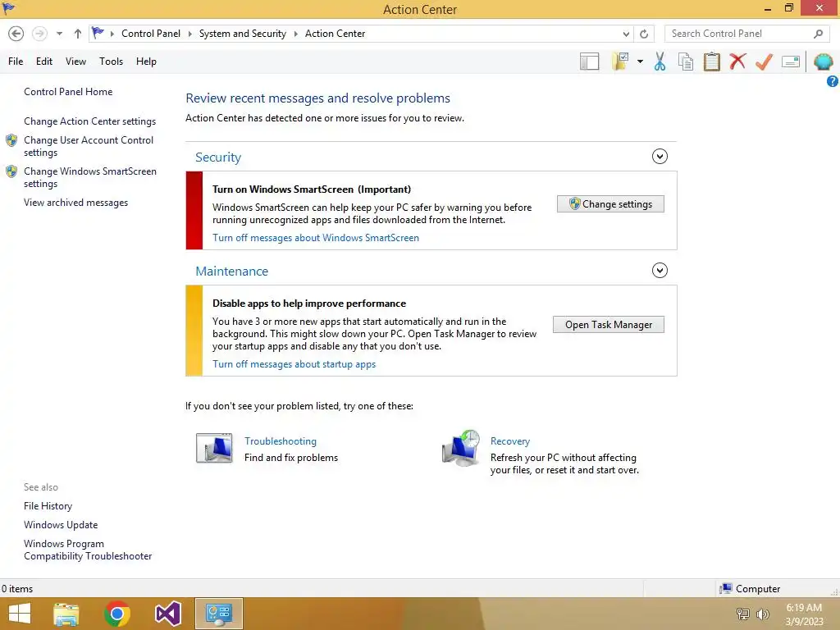Image resolution: width=840 pixels, height=630 pixels.
Task: Collapse the Security section chevron
Action: pyautogui.click(x=660, y=157)
